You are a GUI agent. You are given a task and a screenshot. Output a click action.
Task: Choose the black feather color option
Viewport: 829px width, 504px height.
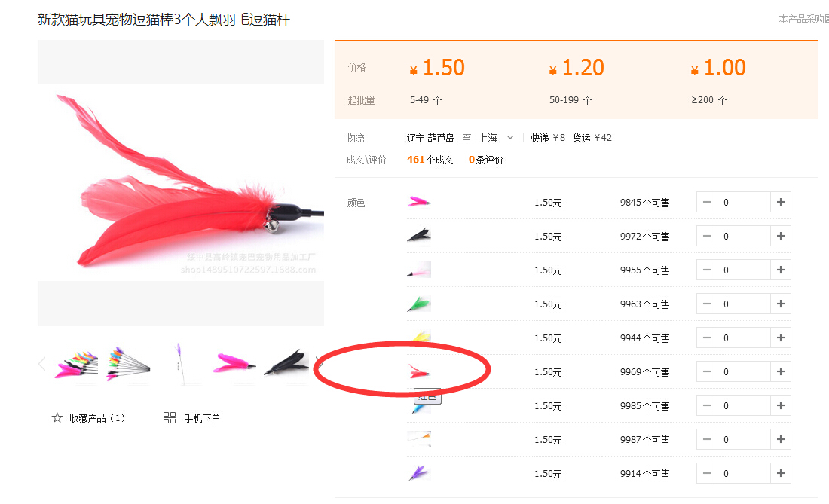[x=419, y=236]
